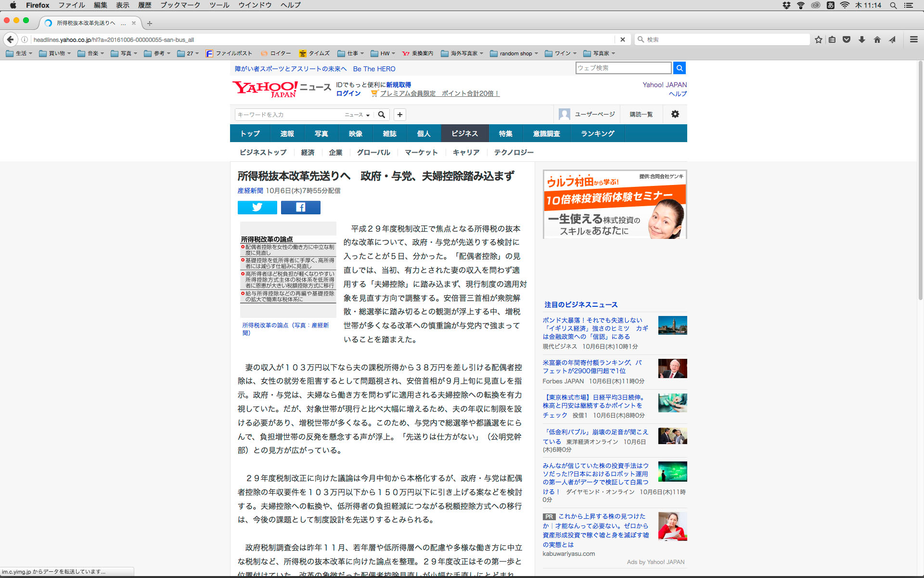Open Firefox downloads arrow icon
The height and width of the screenshot is (578, 924).
[861, 39]
